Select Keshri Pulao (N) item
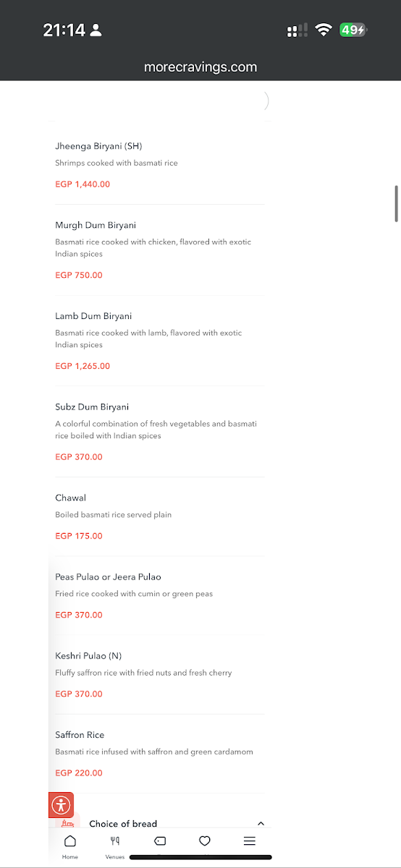This screenshot has height=868, width=401. pos(160,675)
